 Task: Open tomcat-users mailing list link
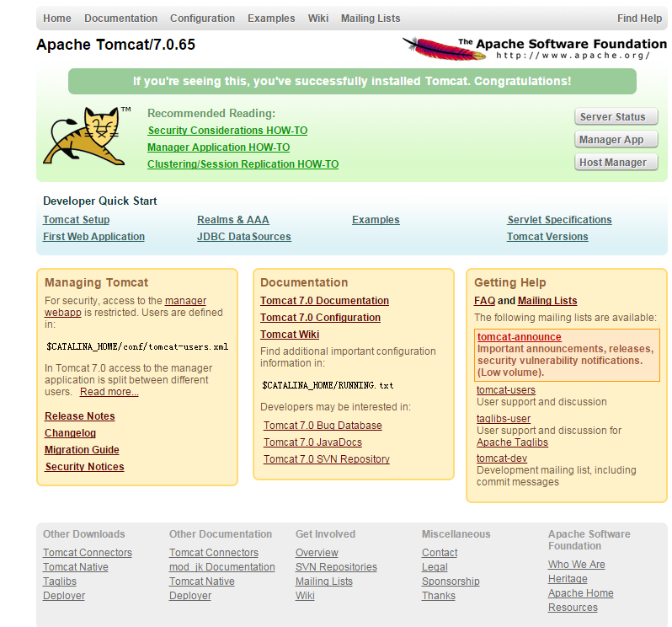(x=506, y=390)
